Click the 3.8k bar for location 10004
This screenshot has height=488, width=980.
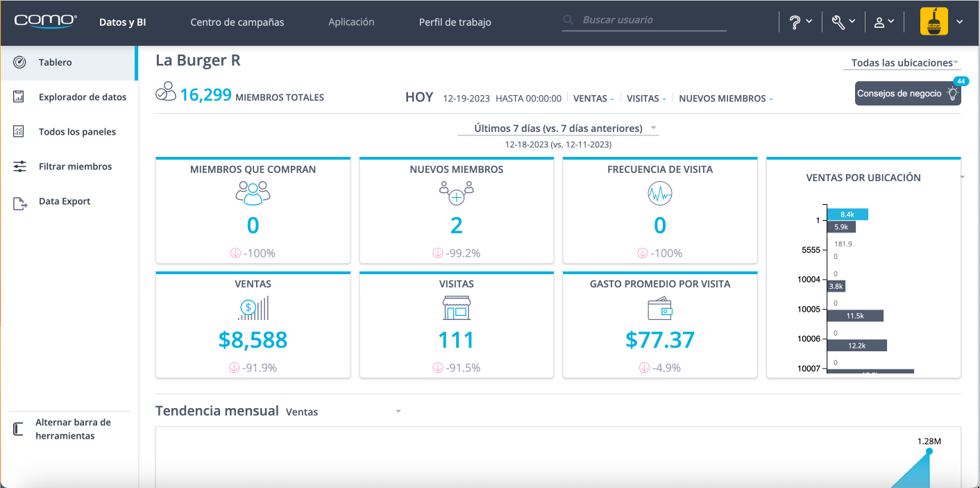tap(836, 286)
